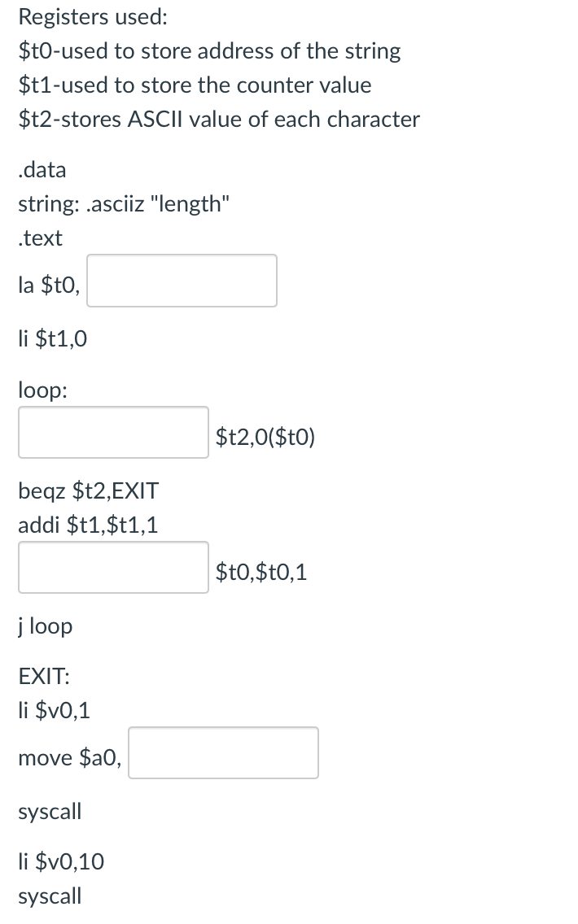Image resolution: width=578 pixels, height=924 pixels.
Task: Click the text la $t0 instruction line
Action: pyautogui.click(x=45, y=284)
